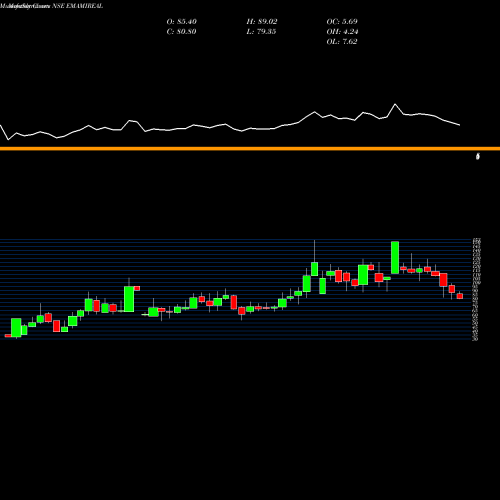Screen dimensions: 500x500
Task: Click the orange horizontal separator line
Action: [250, 149]
